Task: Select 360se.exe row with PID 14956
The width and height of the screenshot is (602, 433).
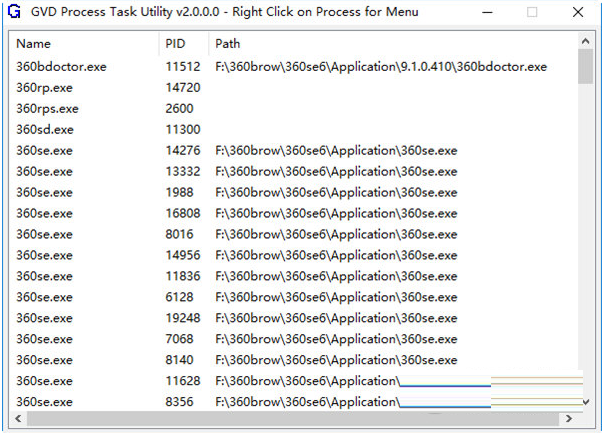Action: [x=293, y=255]
